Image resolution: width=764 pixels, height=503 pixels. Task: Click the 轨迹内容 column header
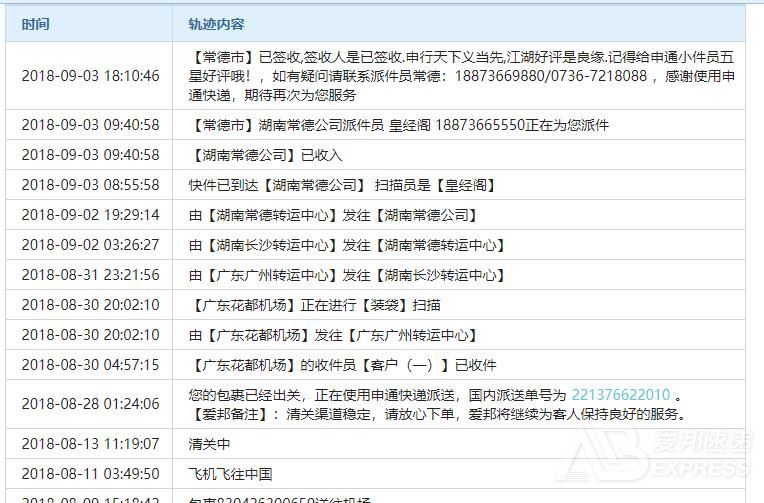(x=216, y=24)
